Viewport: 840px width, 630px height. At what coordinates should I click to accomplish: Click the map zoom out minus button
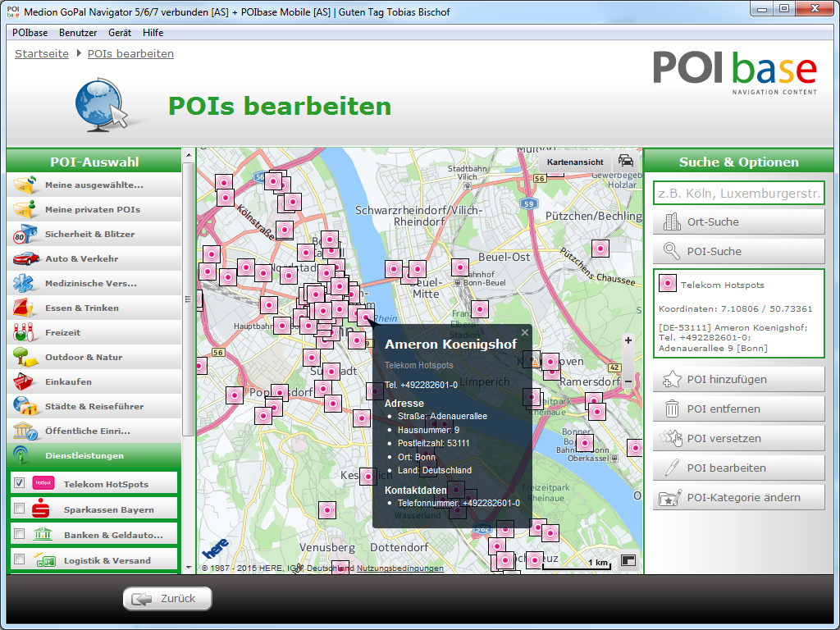point(628,381)
